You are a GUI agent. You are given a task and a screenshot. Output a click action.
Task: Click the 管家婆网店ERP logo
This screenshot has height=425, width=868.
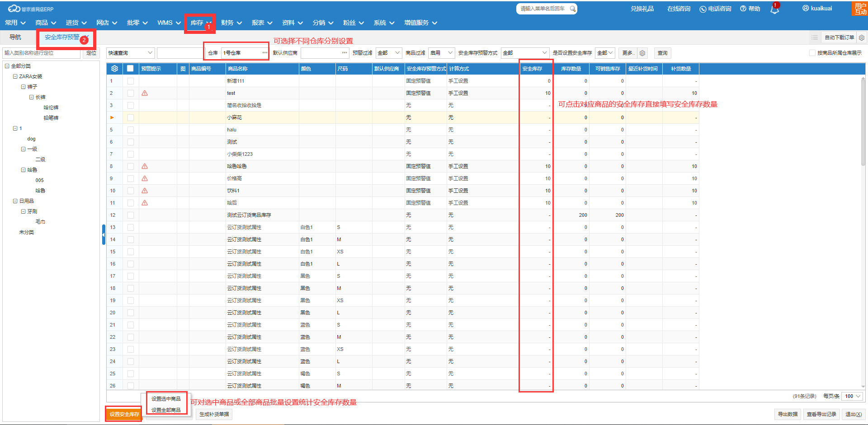[x=31, y=9]
